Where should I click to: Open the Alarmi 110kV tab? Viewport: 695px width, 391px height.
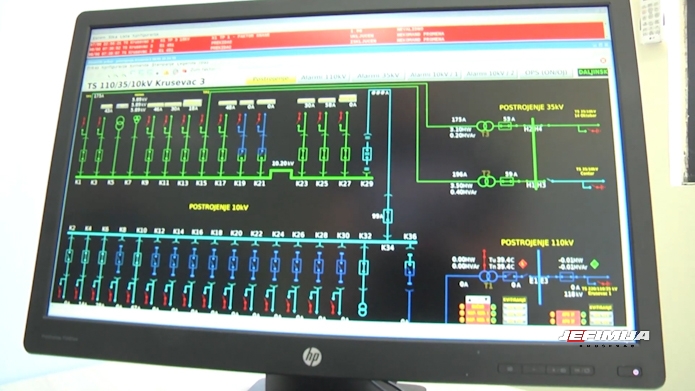tap(324, 77)
